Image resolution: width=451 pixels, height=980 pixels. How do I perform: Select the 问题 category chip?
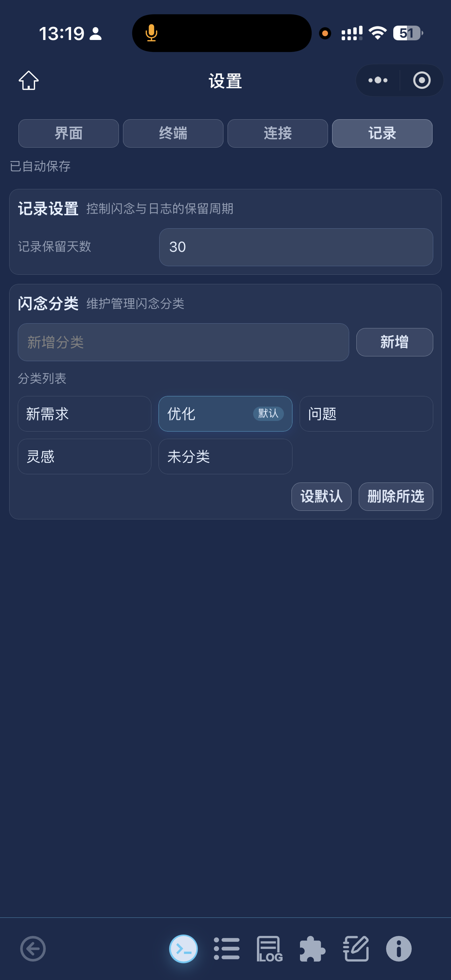click(366, 413)
